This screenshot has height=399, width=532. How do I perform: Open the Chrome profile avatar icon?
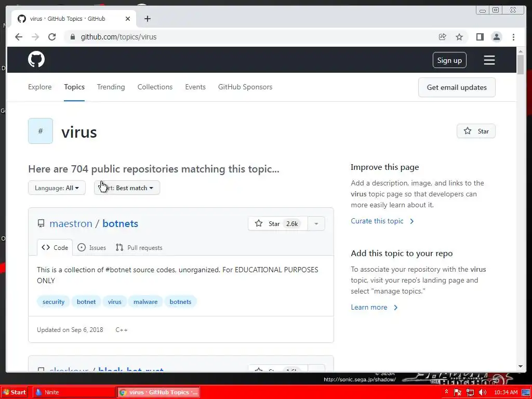pos(496,37)
